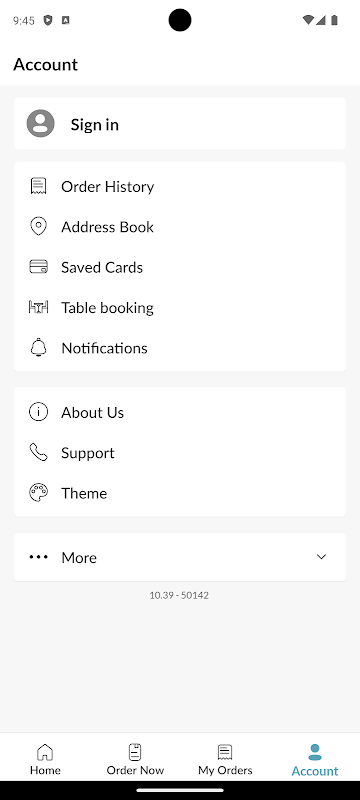Click the three-dots More icon
Screen dimensions: 360x800
pos(38,557)
